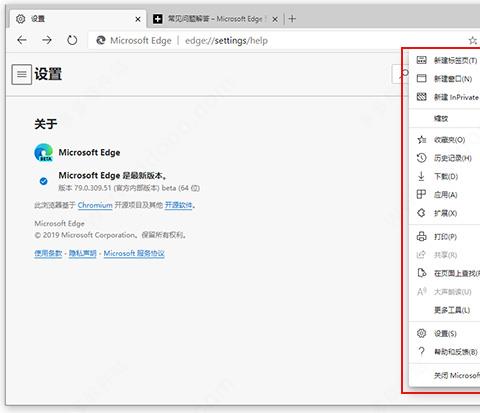Open the settings hamburger menu button
Image resolution: width=480 pixels, height=413 pixels.
coord(22,74)
